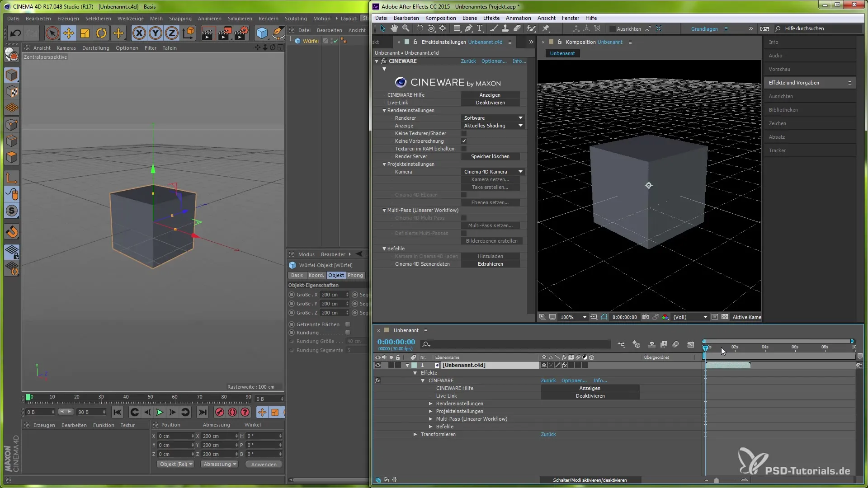Switch to Koord. tab in attributes
The width and height of the screenshot is (868, 488).
pos(316,275)
